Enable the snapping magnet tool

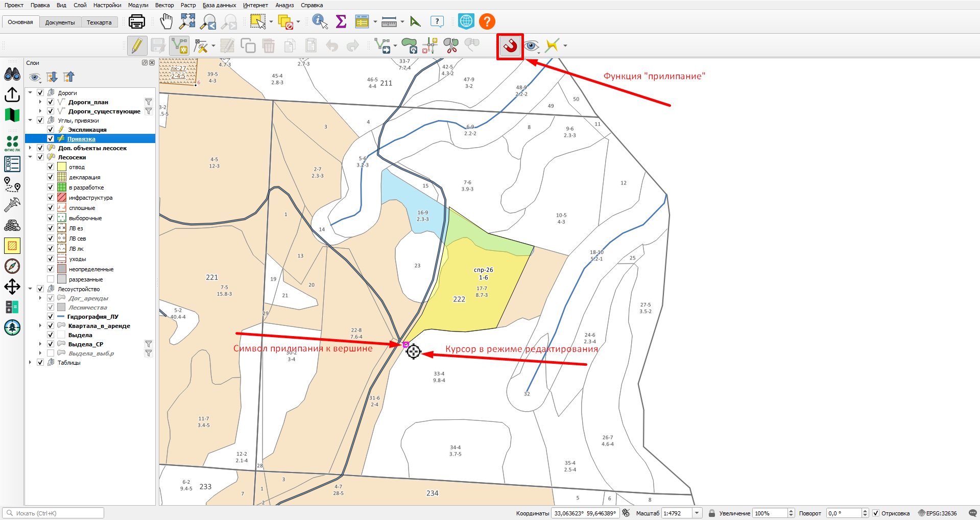pos(510,46)
